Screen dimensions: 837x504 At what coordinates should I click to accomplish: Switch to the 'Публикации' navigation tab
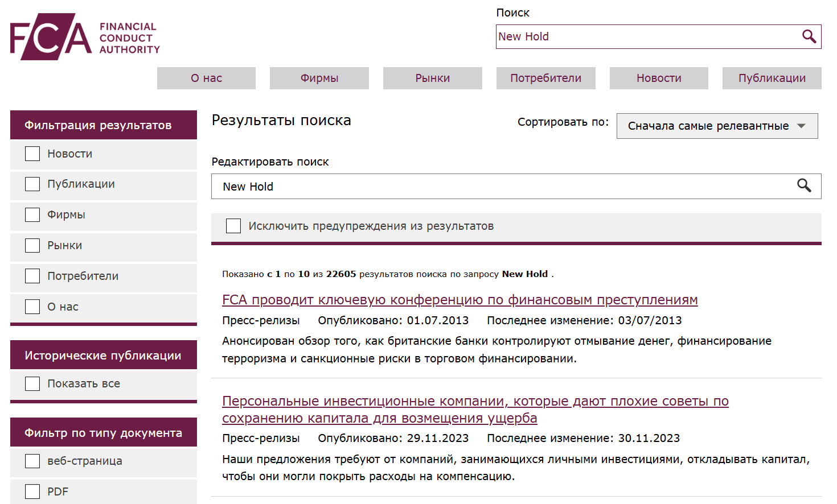(772, 78)
